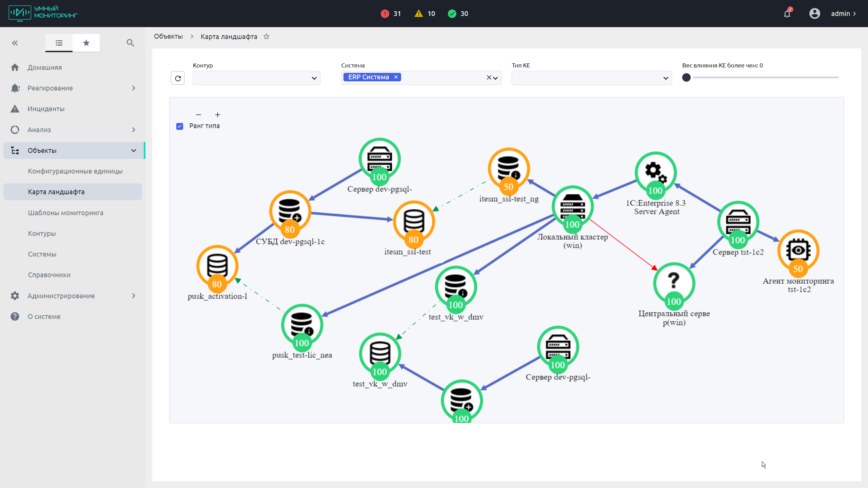The image size is (868, 488).
Task: Click the refresh map button
Action: coord(178,78)
